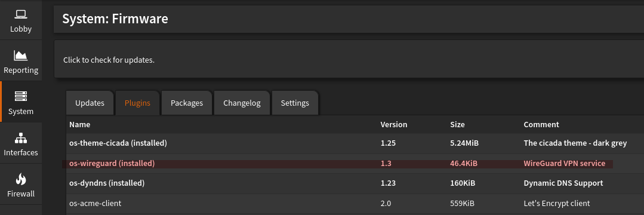Viewport: 644px width, 215px height.
Task: Click the 'Click to check for updates' text
Action: point(109,60)
